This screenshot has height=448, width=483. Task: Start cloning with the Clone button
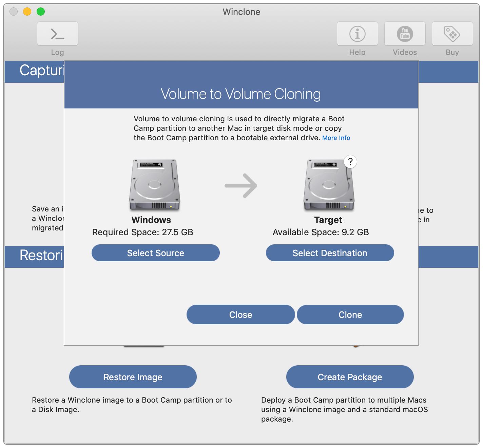pyautogui.click(x=350, y=314)
